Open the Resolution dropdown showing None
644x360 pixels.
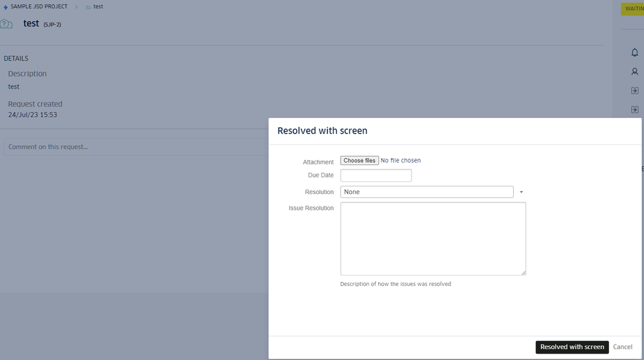(x=427, y=192)
